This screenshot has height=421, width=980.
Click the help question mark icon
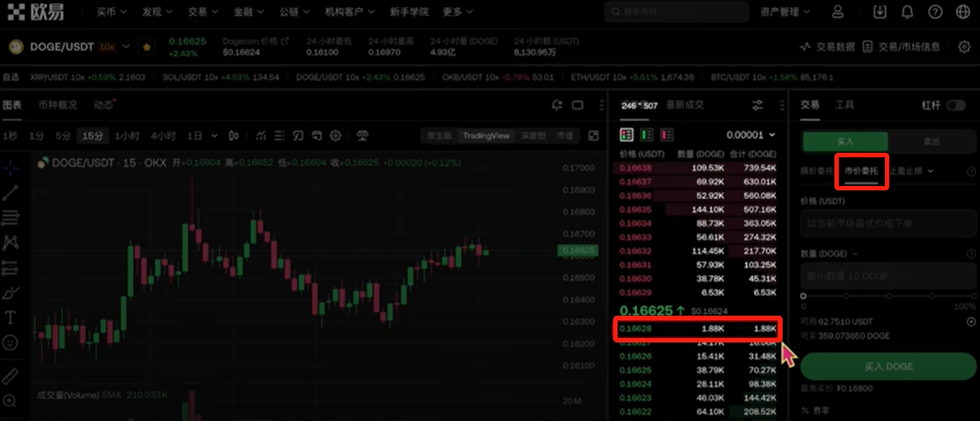click(x=935, y=12)
